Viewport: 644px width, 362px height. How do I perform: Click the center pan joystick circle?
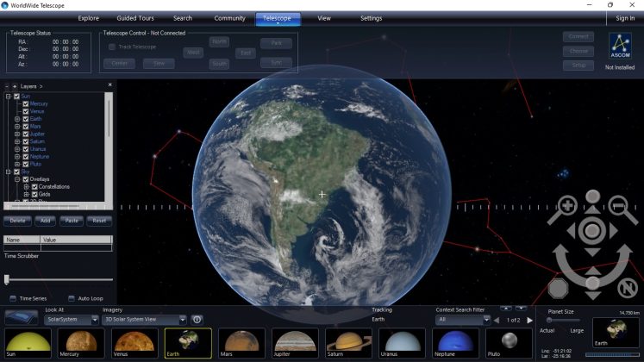[592, 231]
